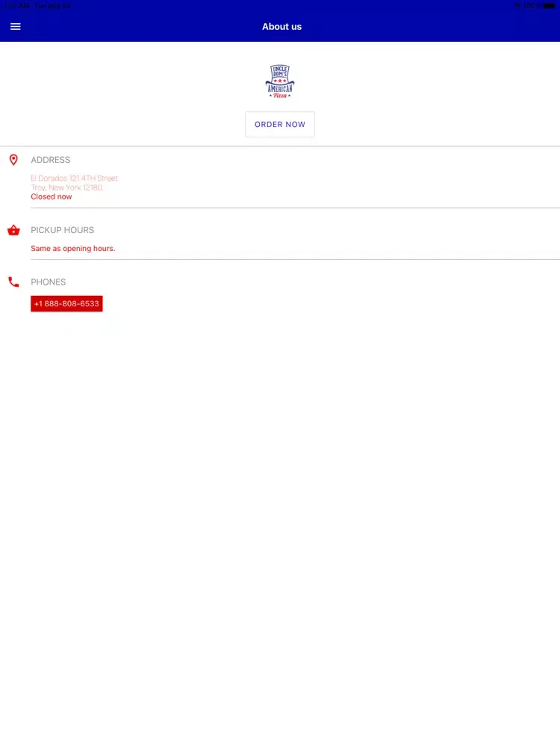The image size is (560, 747).
Task: Tap the telephone handset icon
Action: pos(13,282)
